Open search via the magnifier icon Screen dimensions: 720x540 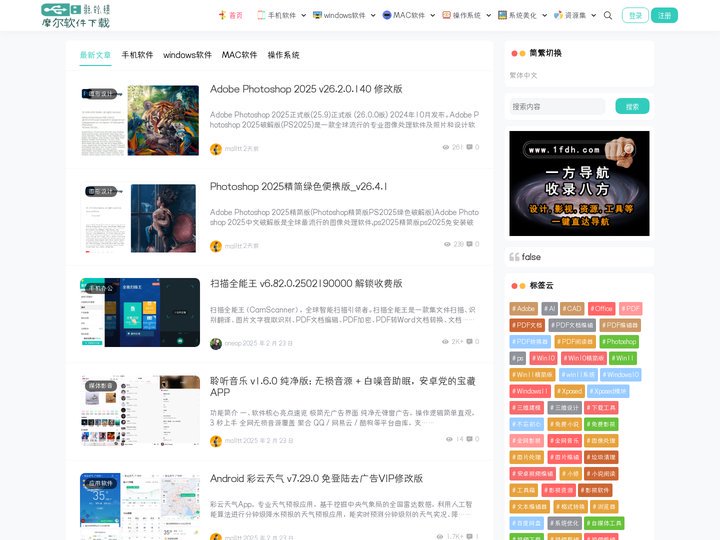(x=608, y=15)
